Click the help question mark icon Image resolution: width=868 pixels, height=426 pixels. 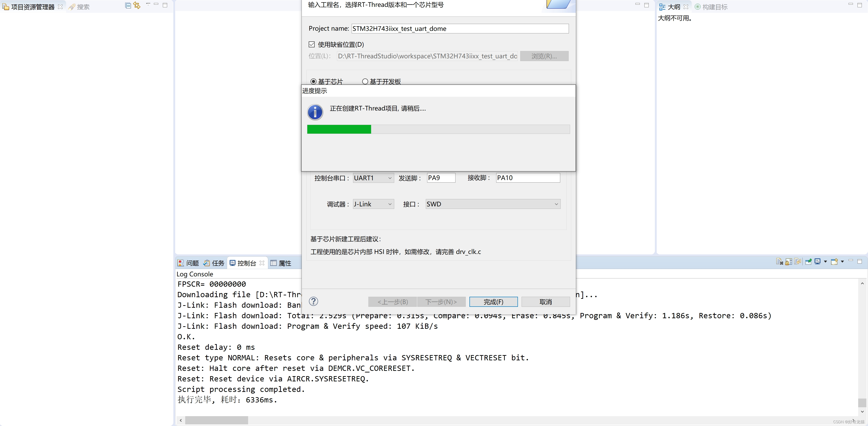point(313,301)
